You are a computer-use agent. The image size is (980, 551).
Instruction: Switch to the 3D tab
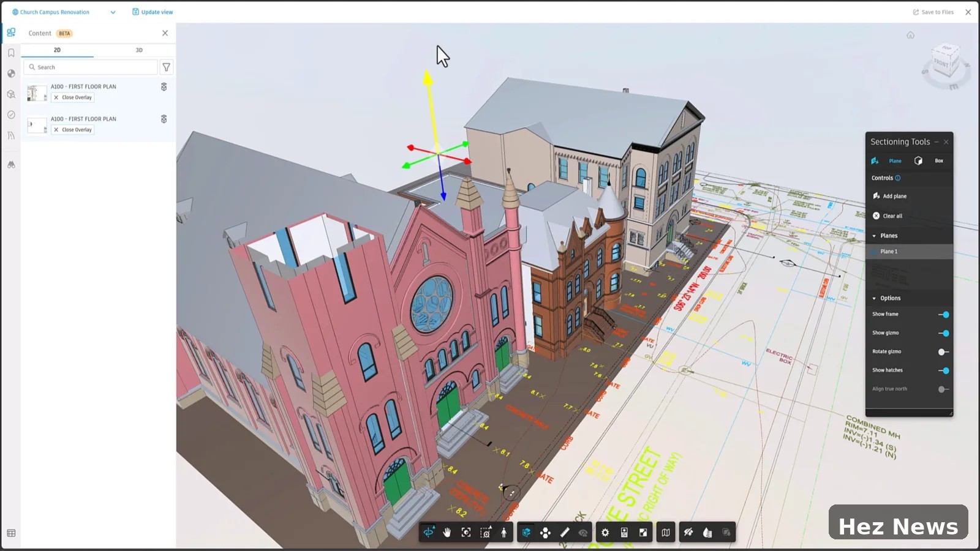[x=139, y=50]
